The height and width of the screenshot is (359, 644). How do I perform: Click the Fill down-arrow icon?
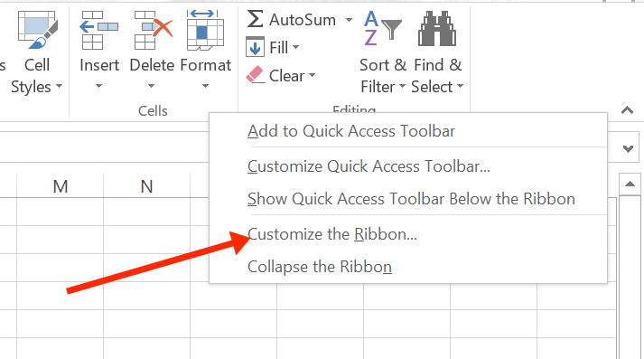pyautogui.click(x=255, y=47)
